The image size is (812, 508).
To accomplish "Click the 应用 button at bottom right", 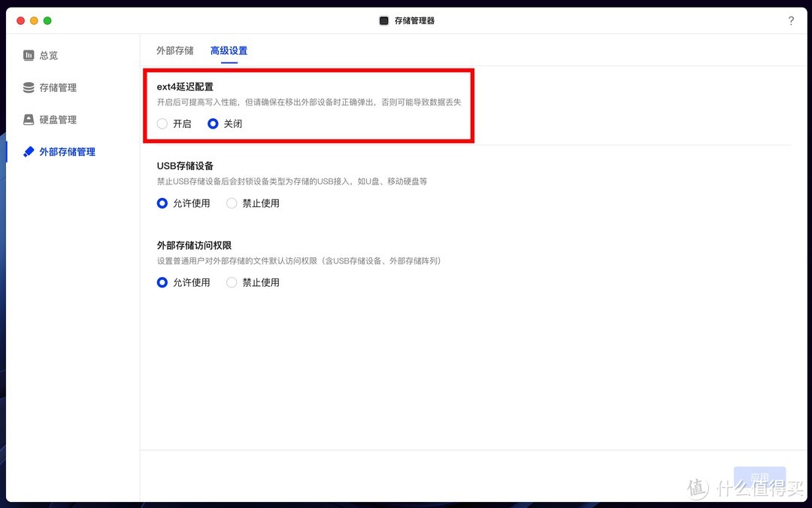I will coord(760,476).
